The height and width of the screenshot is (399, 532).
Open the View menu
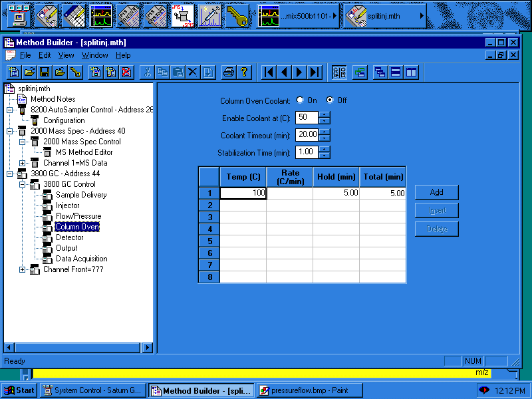[66, 55]
